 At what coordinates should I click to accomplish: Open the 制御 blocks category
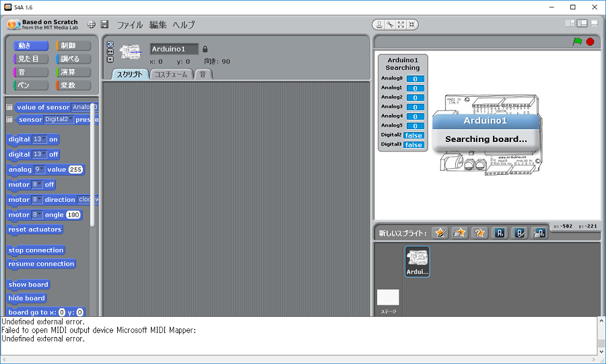73,46
